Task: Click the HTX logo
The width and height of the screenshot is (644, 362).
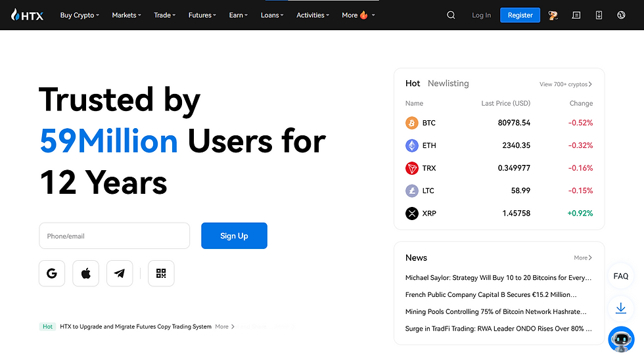Action: click(x=27, y=15)
